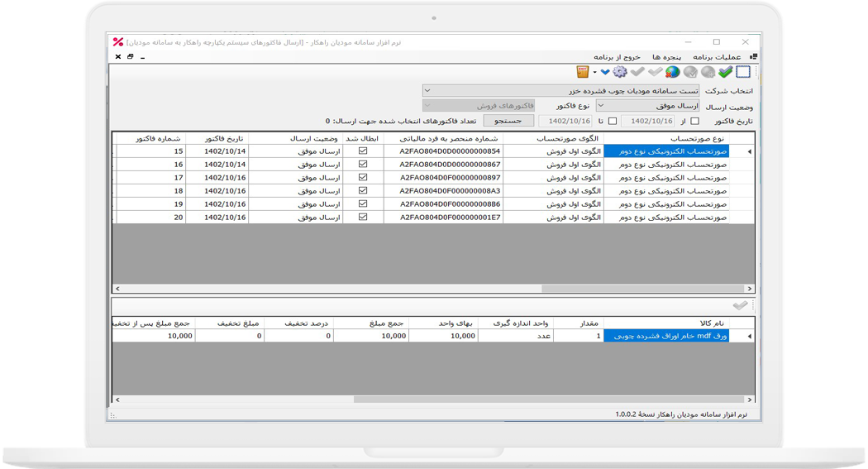Toggle ابطال شد checkbox for invoice 16

pyautogui.click(x=363, y=164)
